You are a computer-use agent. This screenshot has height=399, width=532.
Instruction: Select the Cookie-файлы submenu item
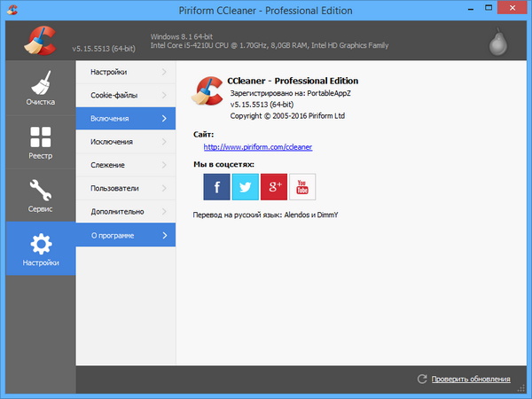[126, 96]
